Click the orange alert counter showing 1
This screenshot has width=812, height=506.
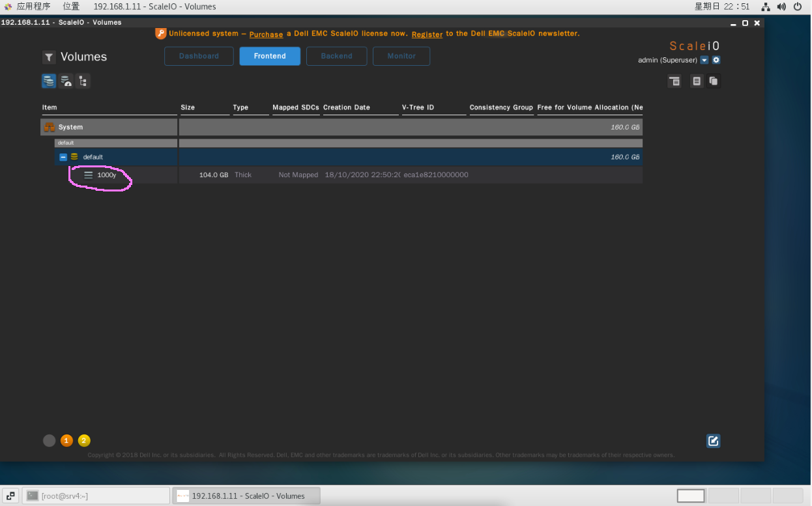click(x=66, y=441)
